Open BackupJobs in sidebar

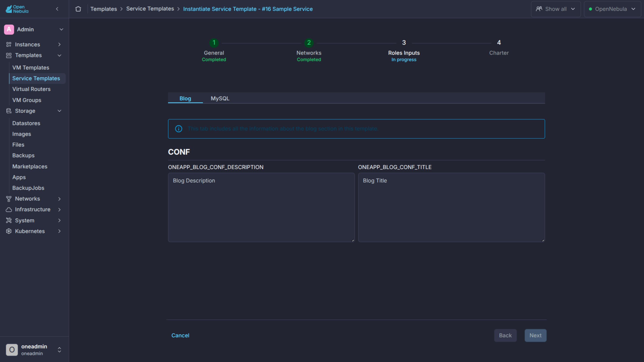[28, 188]
